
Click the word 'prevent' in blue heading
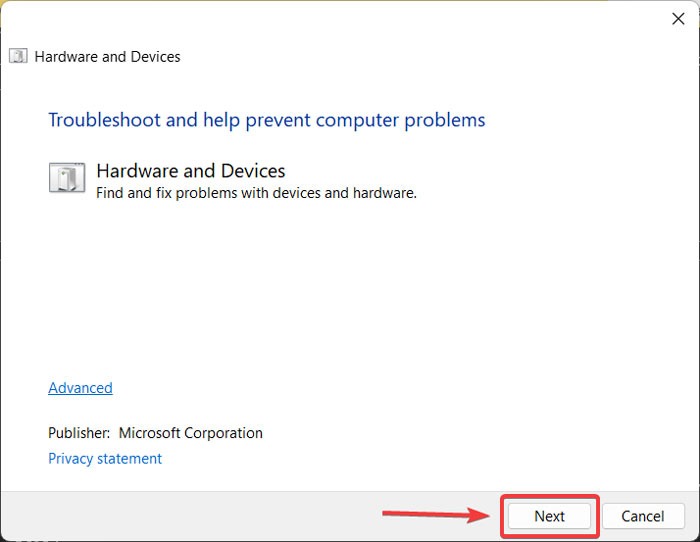[x=277, y=121]
